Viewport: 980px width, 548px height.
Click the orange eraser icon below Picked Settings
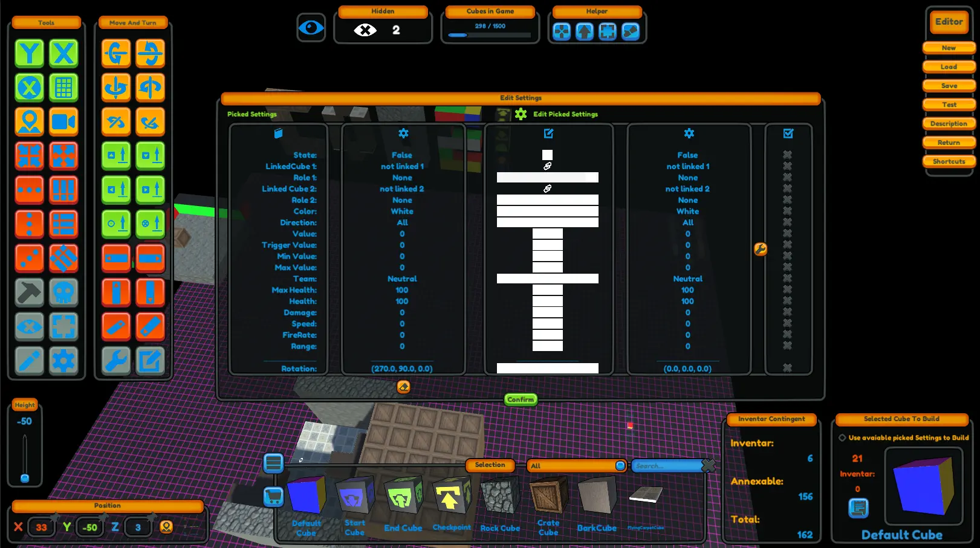point(403,387)
